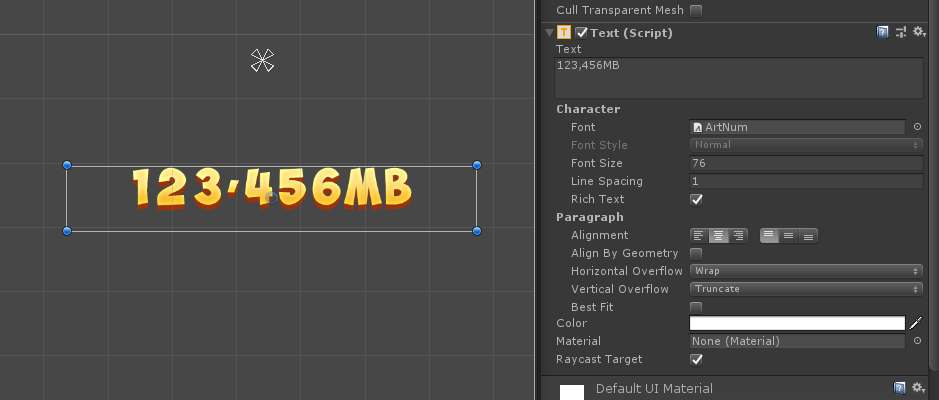This screenshot has width=939, height=400.
Task: Click the Paragraph section heading
Action: click(589, 217)
